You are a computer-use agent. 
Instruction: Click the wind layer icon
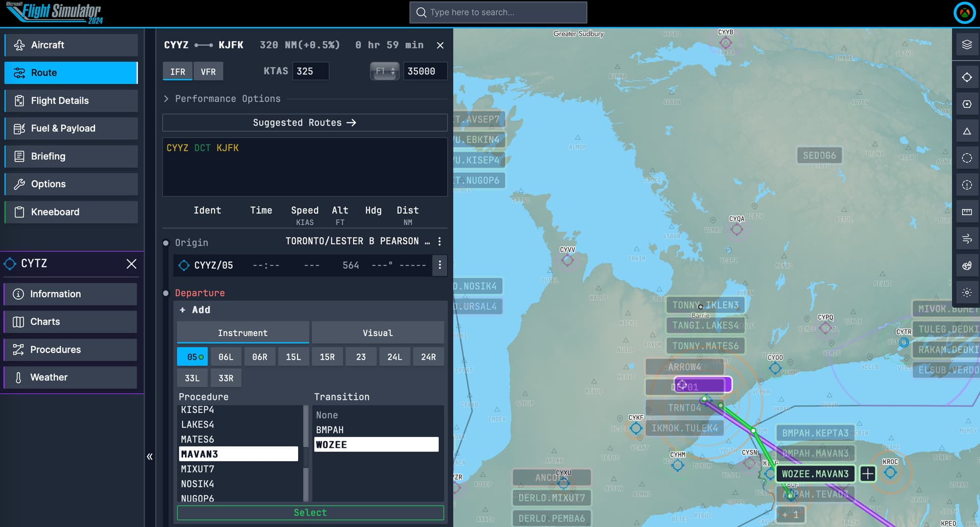(x=967, y=239)
